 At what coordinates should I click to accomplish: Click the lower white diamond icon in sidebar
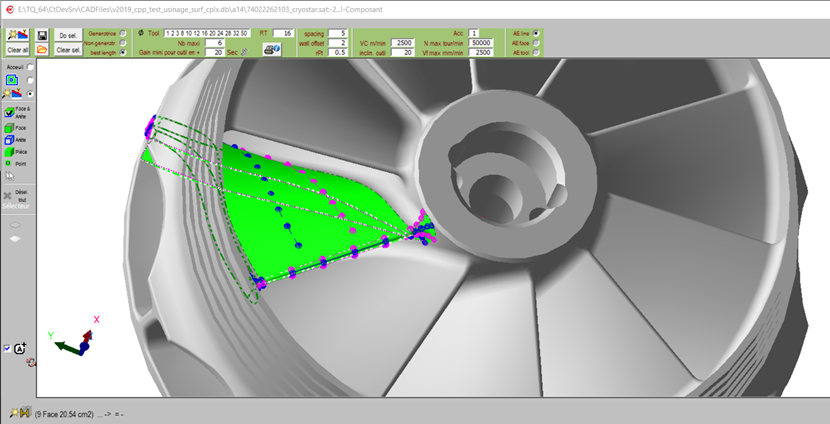(15, 239)
